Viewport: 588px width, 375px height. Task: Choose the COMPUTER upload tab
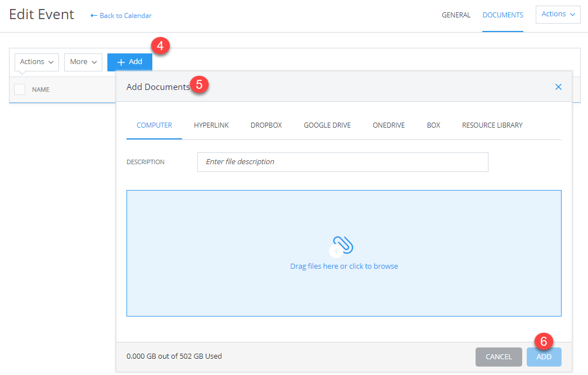tap(154, 125)
